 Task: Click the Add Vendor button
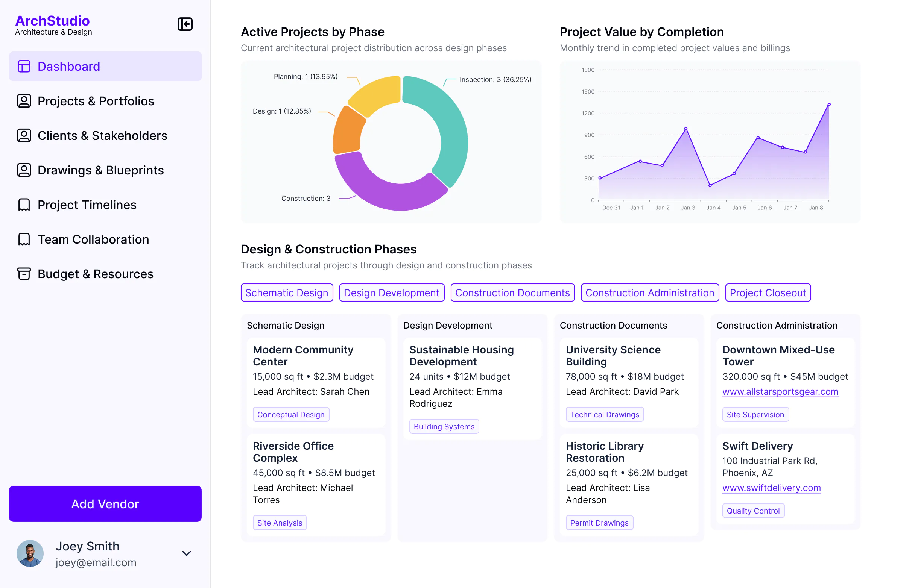click(105, 504)
